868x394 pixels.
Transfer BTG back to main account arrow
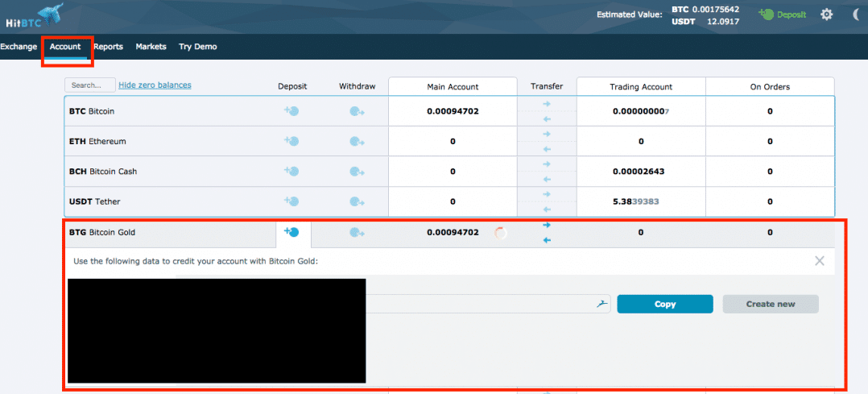pyautogui.click(x=547, y=240)
